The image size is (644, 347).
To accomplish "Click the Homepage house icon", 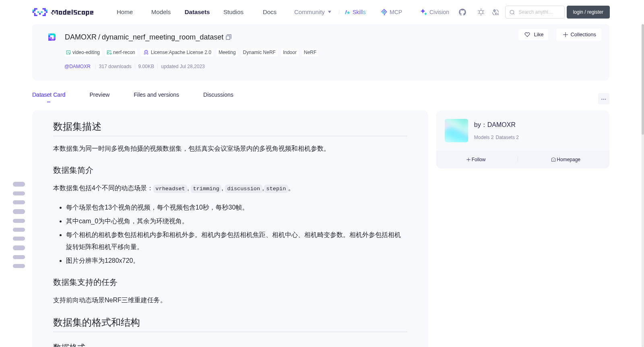I will 553,160.
